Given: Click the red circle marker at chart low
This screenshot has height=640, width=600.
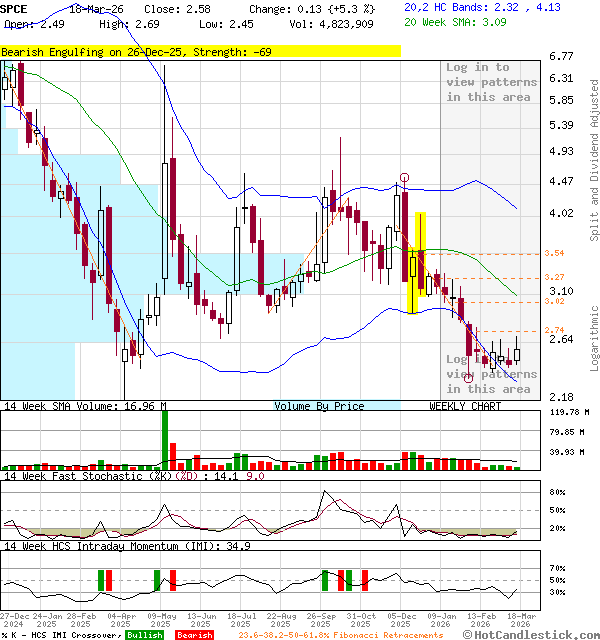Looking at the screenshot, I should click(470, 377).
